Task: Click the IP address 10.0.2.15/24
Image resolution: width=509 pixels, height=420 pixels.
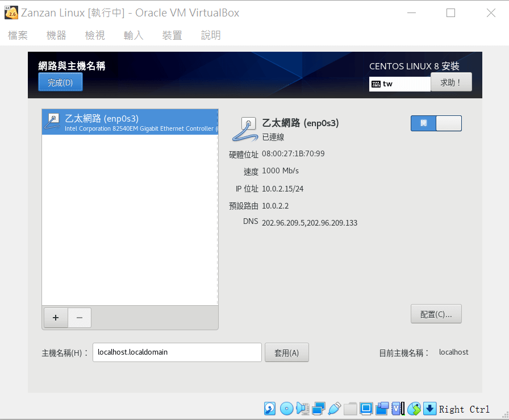Action: (282, 189)
